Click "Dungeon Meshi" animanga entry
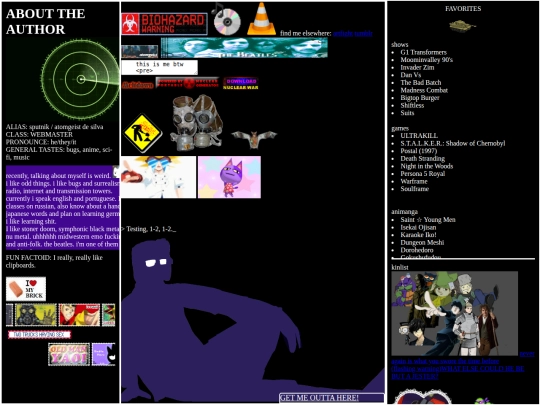540x405 pixels. [422, 242]
